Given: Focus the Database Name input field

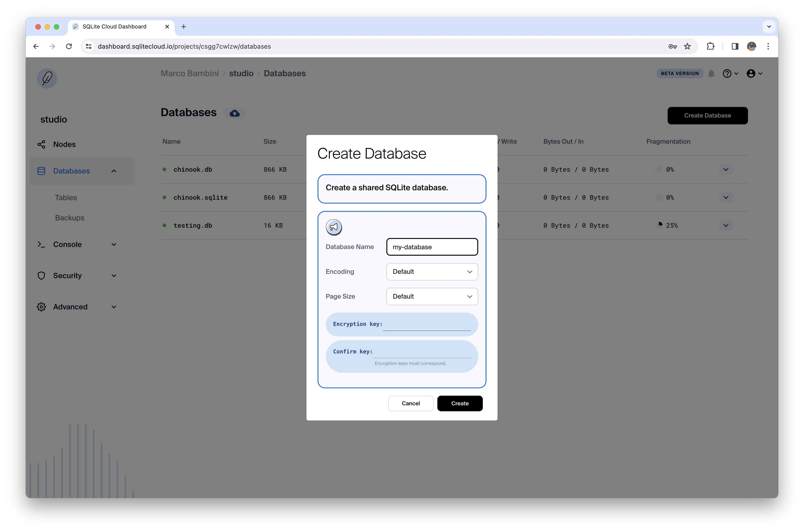Looking at the screenshot, I should point(432,247).
